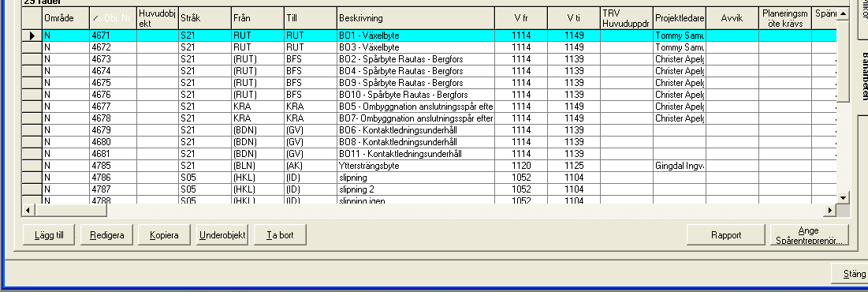Sort by the Beskrivning column header

click(x=415, y=18)
